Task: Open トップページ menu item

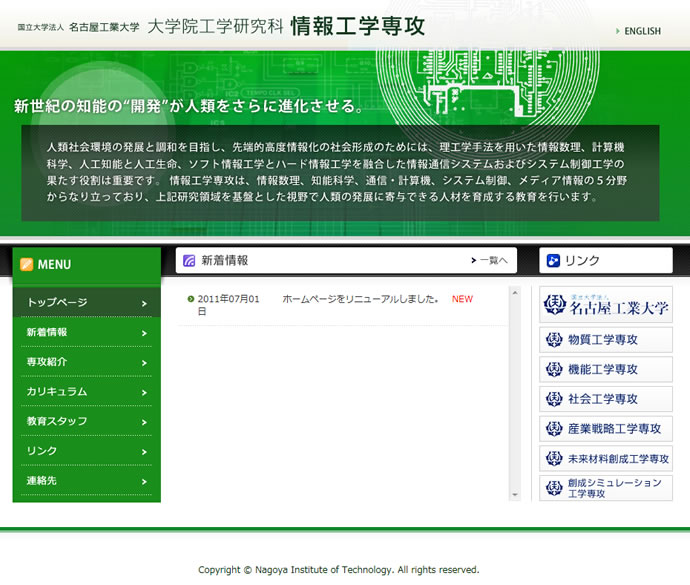Action: [87, 302]
